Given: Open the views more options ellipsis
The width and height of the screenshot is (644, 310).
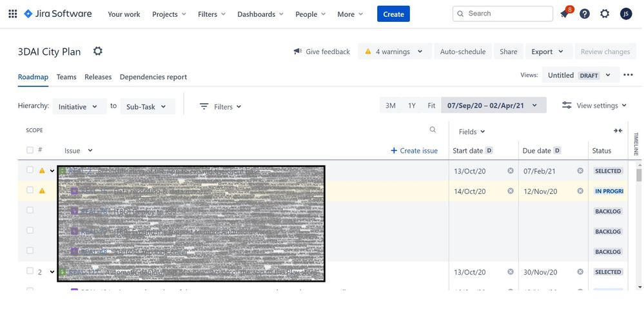Looking at the screenshot, I should [628, 75].
